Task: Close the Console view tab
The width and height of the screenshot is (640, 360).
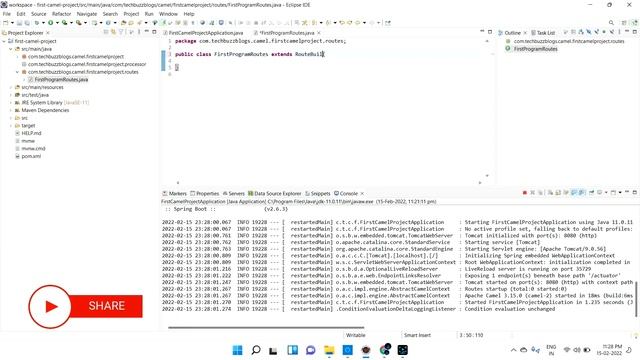Action: pos(362,193)
